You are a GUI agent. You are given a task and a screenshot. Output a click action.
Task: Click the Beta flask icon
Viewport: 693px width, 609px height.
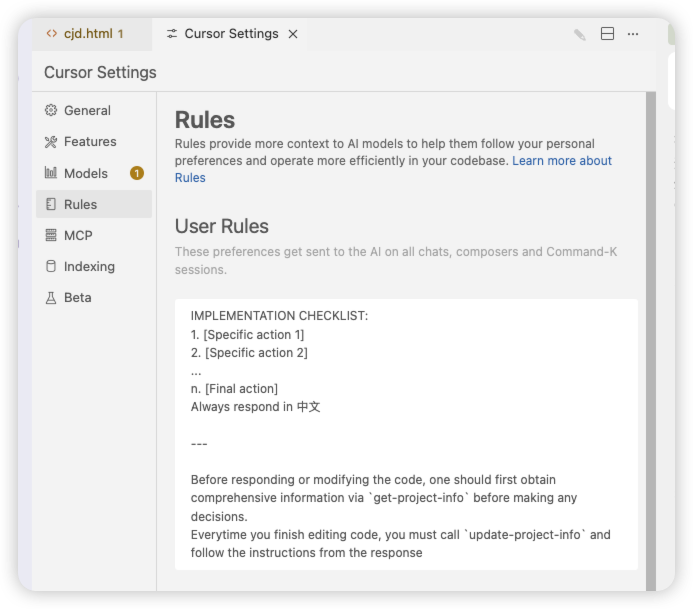tap(51, 298)
